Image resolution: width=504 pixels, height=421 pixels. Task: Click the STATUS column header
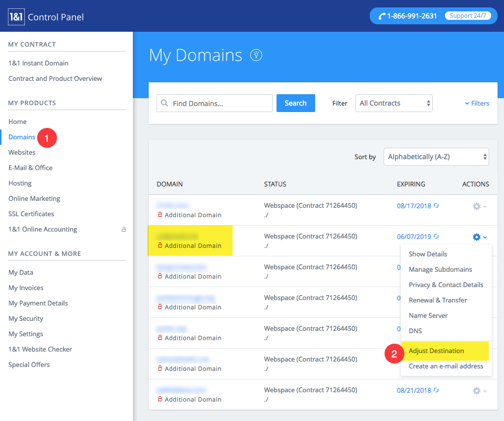[x=275, y=184]
